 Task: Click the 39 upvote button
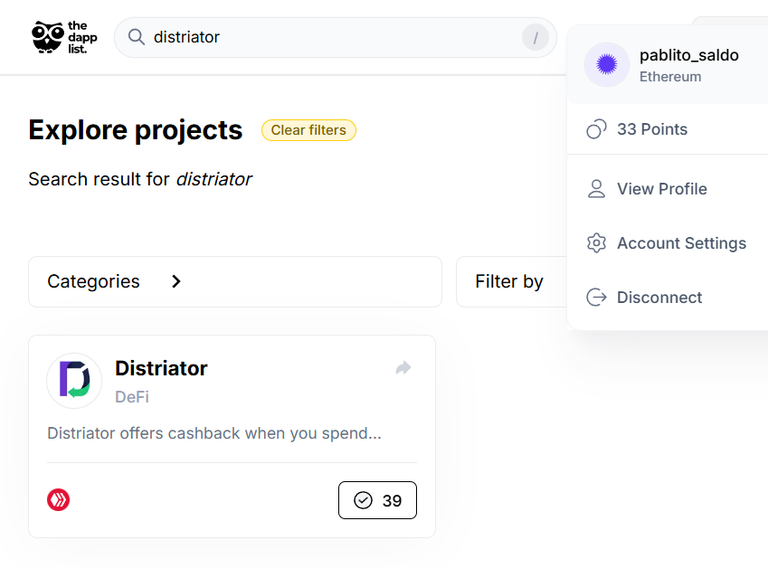(377, 500)
